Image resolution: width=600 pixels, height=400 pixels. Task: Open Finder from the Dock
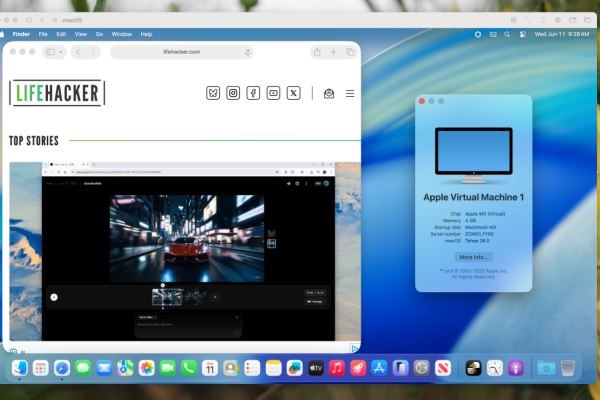click(20, 368)
